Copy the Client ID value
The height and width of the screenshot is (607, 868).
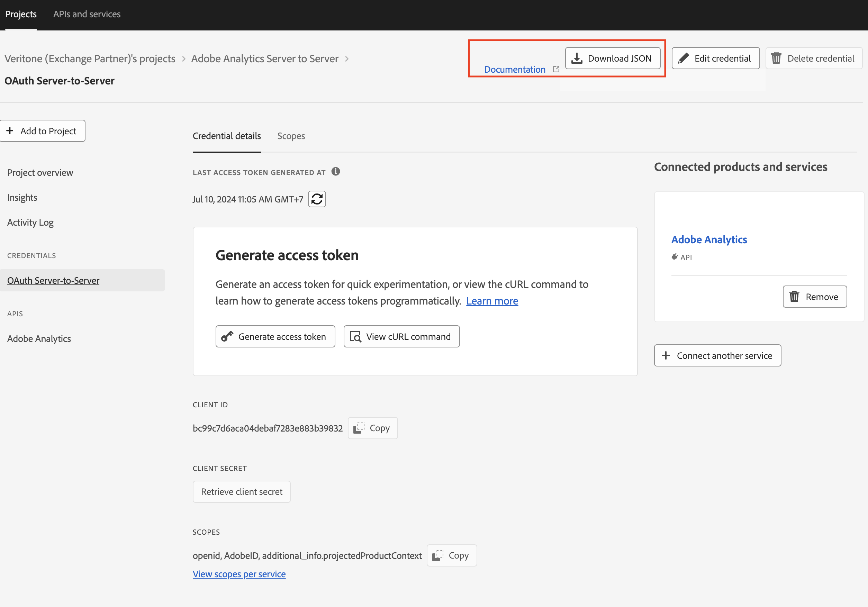pyautogui.click(x=372, y=428)
